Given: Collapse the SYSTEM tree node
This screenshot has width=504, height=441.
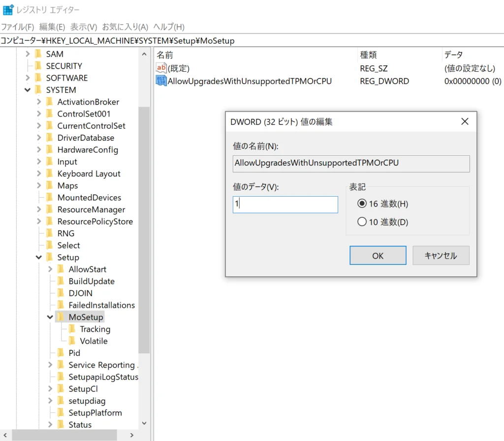Looking at the screenshot, I should 28,90.
